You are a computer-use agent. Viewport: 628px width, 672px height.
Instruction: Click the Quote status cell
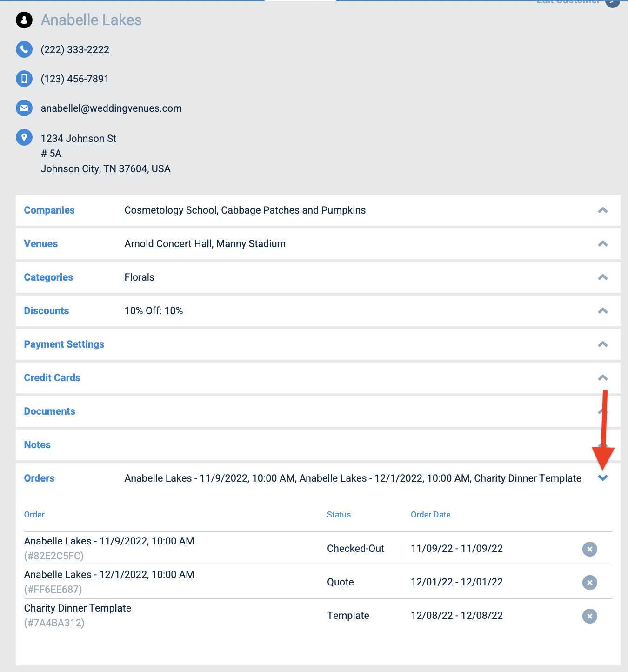(x=341, y=582)
